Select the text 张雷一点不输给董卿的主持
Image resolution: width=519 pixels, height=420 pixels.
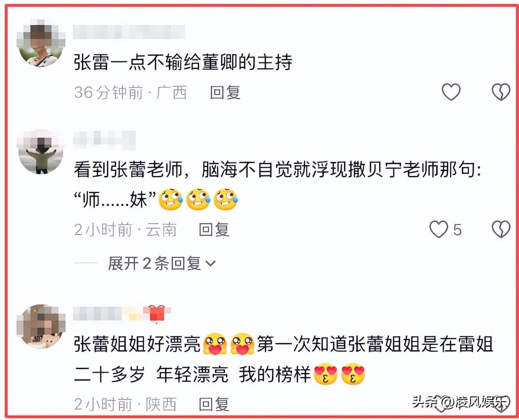tap(183, 62)
